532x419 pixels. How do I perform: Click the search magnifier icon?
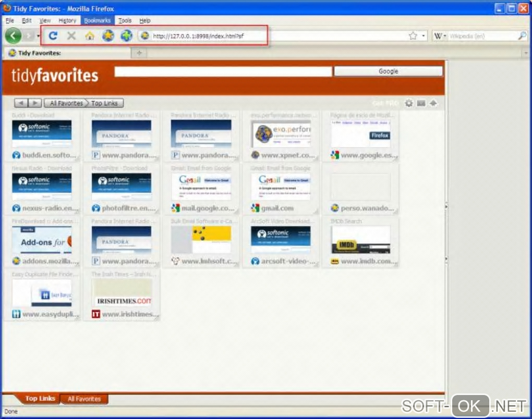click(523, 35)
